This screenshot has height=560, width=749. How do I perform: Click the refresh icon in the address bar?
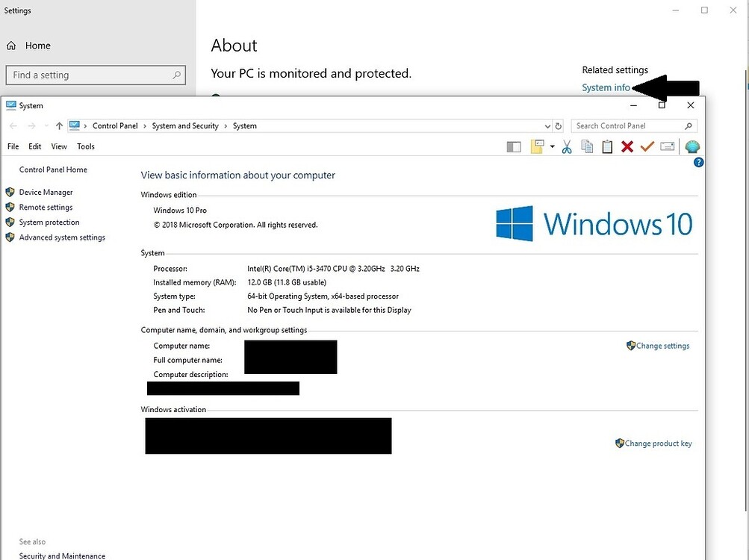point(559,125)
